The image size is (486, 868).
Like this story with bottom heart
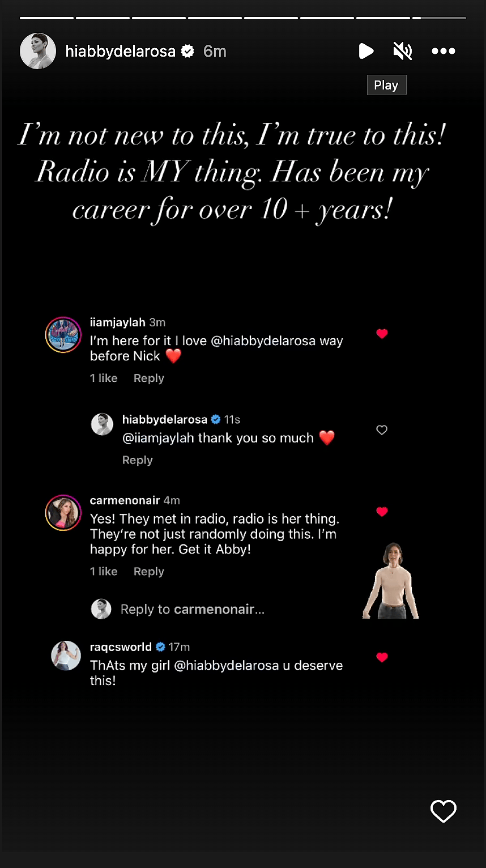tap(443, 811)
